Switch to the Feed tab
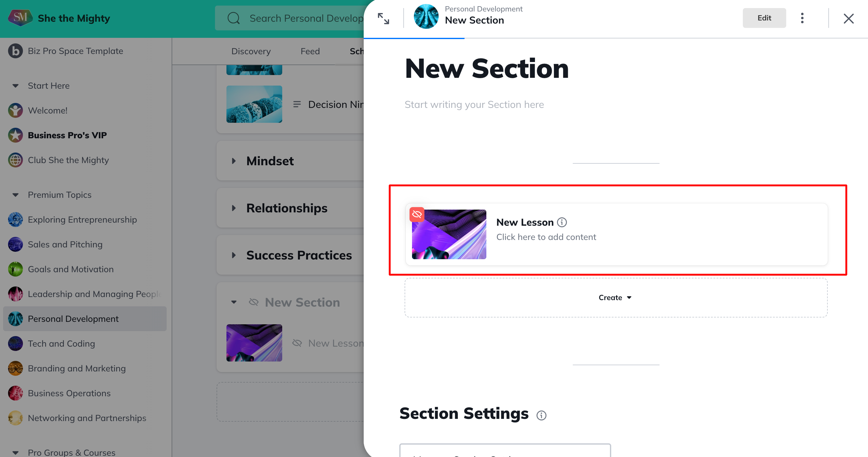Viewport: 868px width, 457px height. [310, 51]
